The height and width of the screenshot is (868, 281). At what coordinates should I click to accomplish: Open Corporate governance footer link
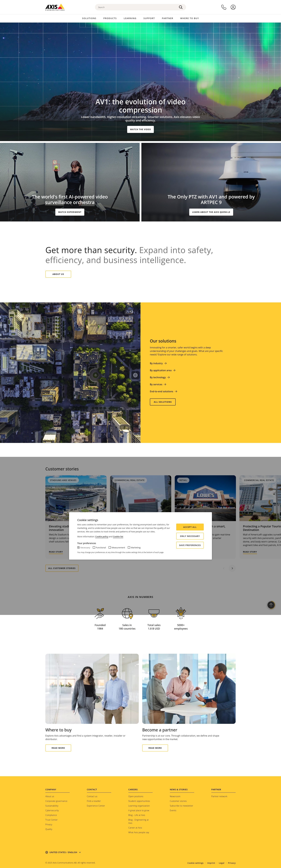pyautogui.click(x=56, y=801)
